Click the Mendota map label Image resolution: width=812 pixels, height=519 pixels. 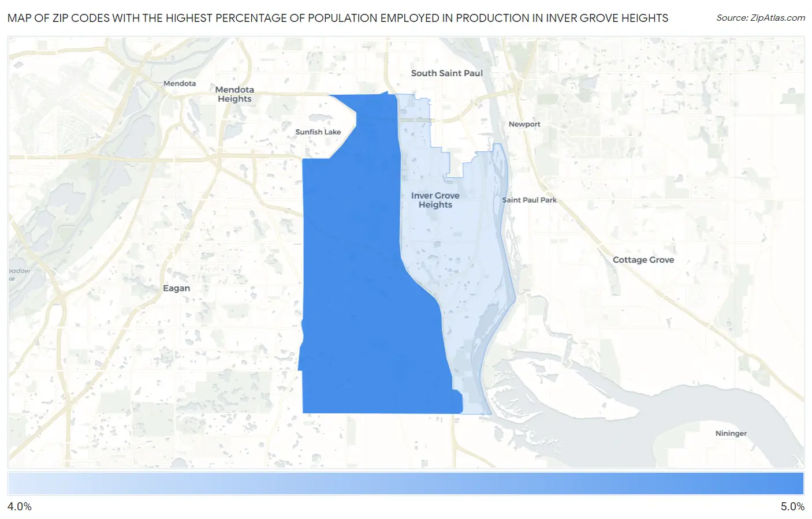point(180,84)
